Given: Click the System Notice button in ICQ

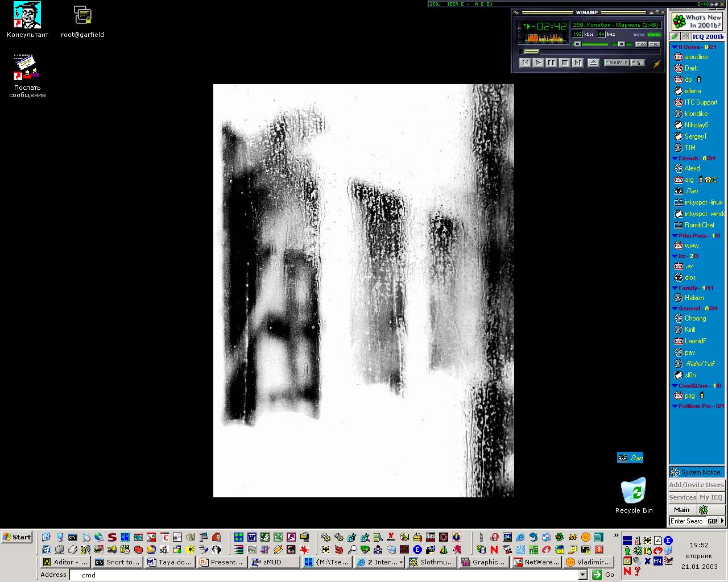Looking at the screenshot, I should point(697,472).
